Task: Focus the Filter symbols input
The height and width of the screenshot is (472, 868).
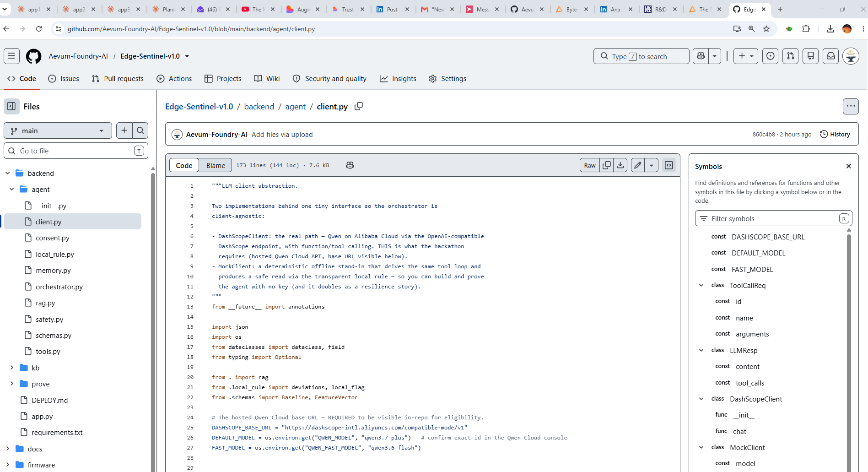Action: (x=773, y=218)
